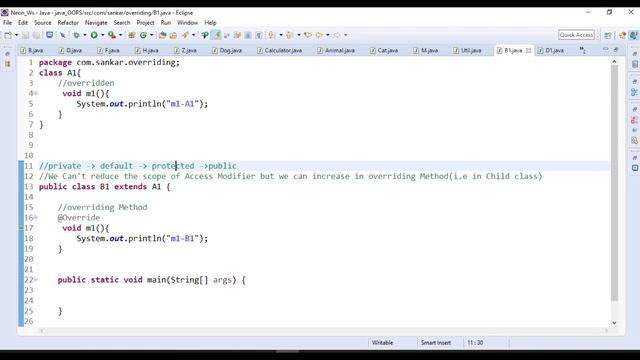This screenshot has height=360, width=640.
Task: Switch to the Cat.java editor tab
Action: coord(384,51)
